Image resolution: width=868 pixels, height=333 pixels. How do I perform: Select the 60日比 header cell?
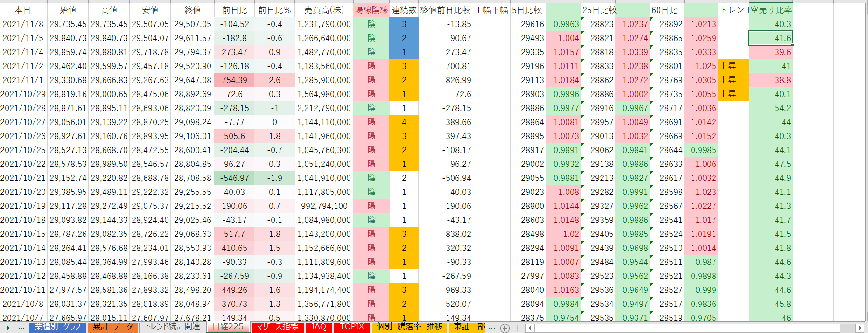tap(666, 10)
